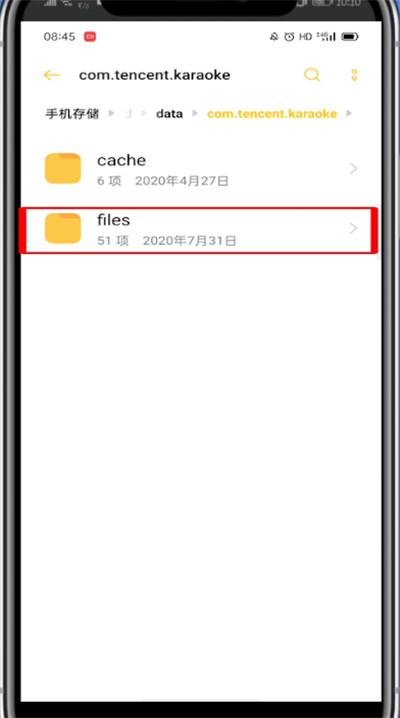Tap the 08:45 clock in status bar
This screenshot has width=400, height=718.
pyautogui.click(x=59, y=37)
